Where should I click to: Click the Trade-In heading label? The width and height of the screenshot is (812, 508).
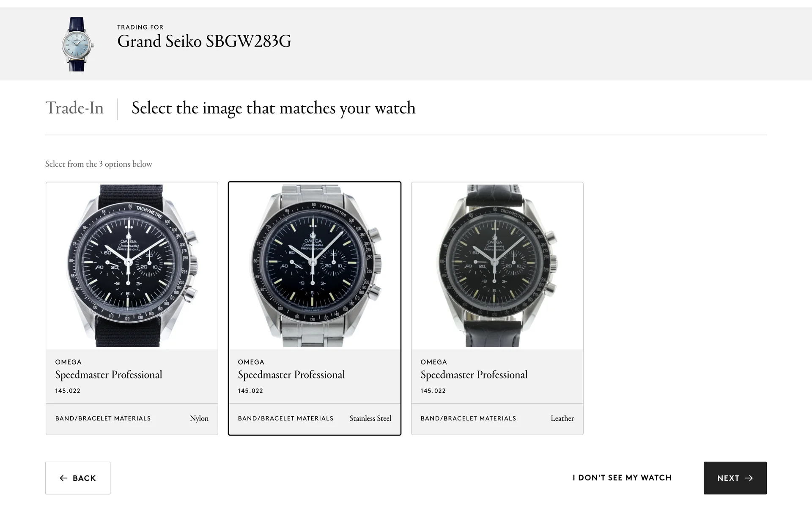tap(74, 108)
